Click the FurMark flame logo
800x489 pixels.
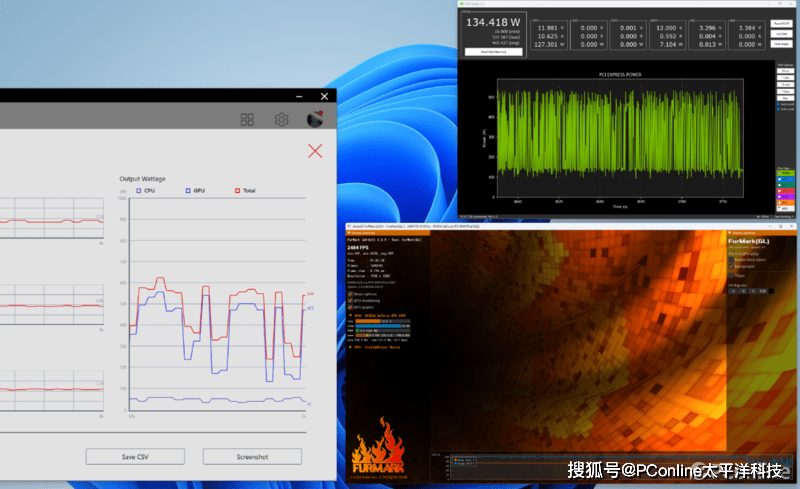(378, 451)
